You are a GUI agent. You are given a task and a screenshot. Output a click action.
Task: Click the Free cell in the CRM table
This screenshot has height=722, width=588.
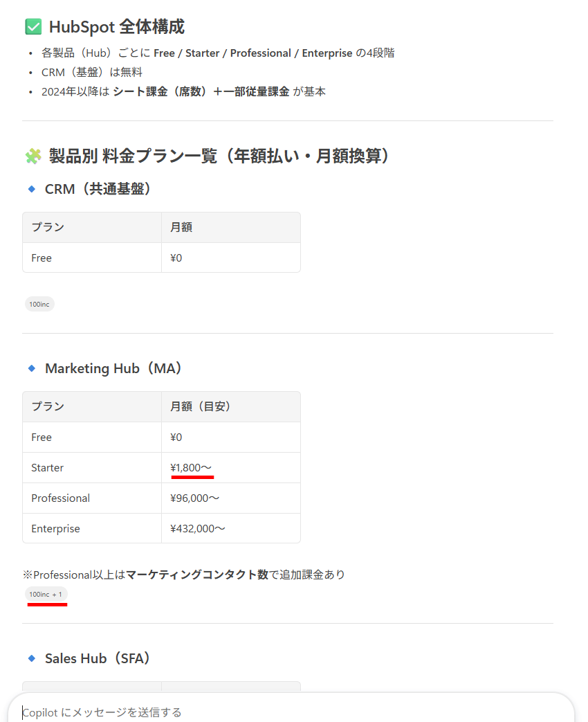tap(42, 258)
